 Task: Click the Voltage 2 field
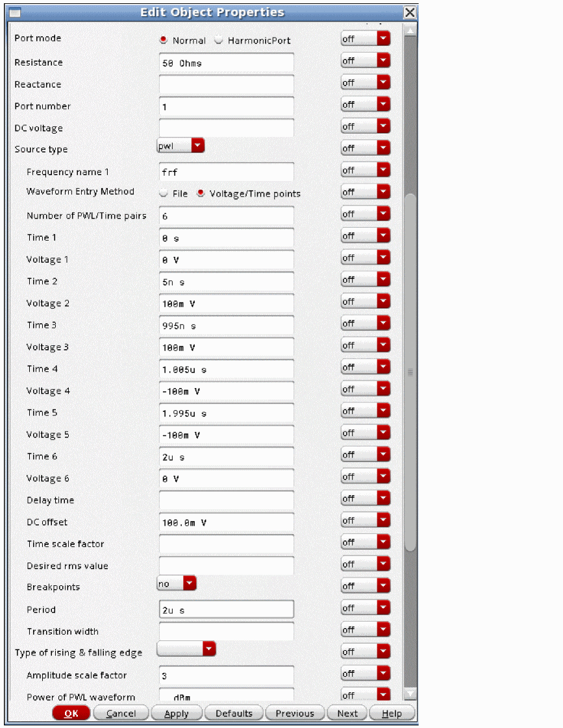226,303
